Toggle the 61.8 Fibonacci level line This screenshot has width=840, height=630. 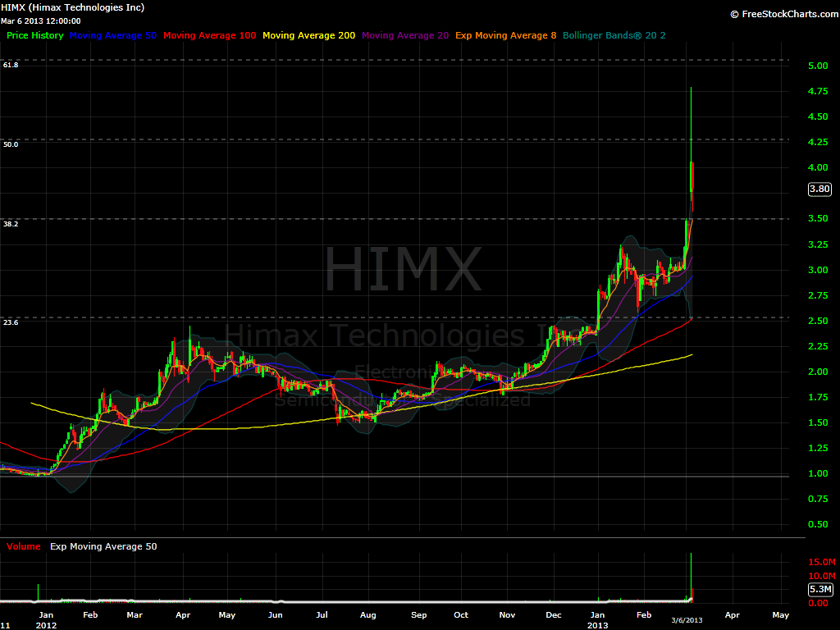tap(11, 63)
